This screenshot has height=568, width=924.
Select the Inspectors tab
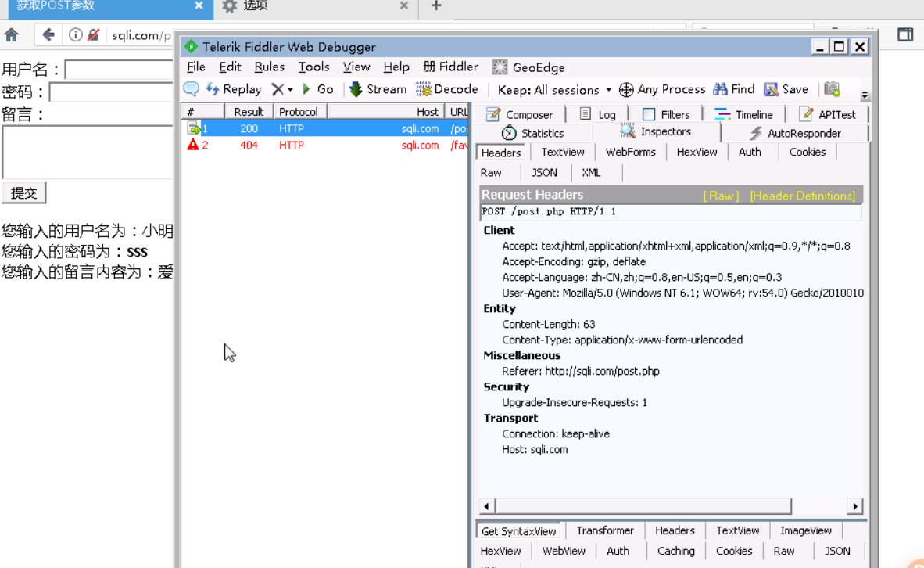pyautogui.click(x=655, y=132)
